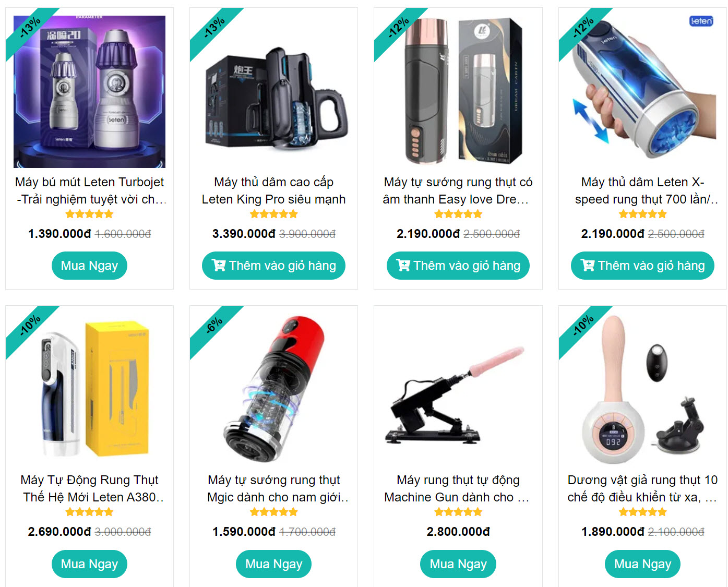728x587 pixels.
Task: Click star rating under Machine Gun product
Action: tap(458, 512)
